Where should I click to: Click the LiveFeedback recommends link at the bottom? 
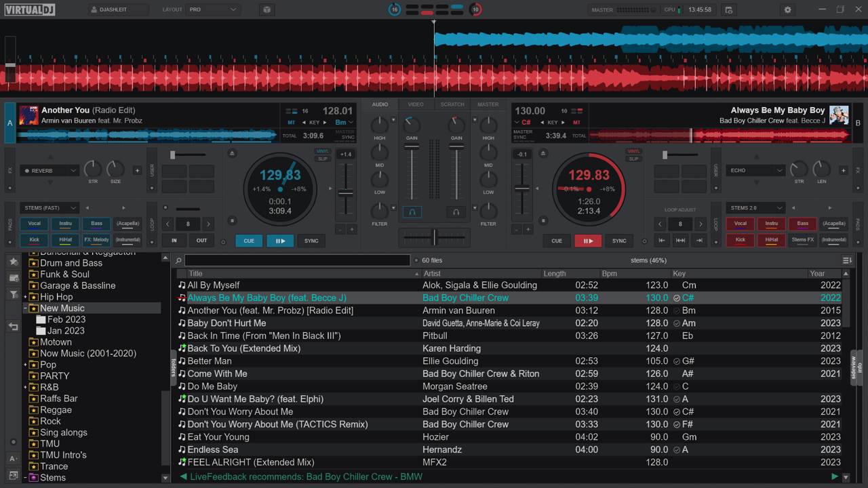coord(304,476)
